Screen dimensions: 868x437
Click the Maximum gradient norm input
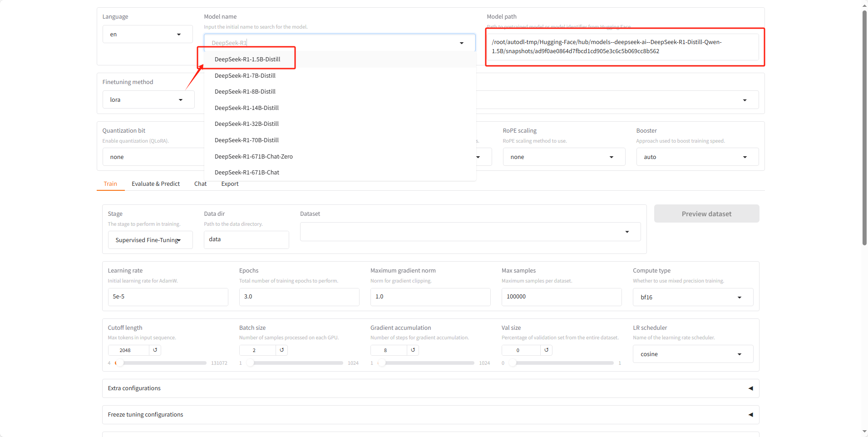[430, 297]
